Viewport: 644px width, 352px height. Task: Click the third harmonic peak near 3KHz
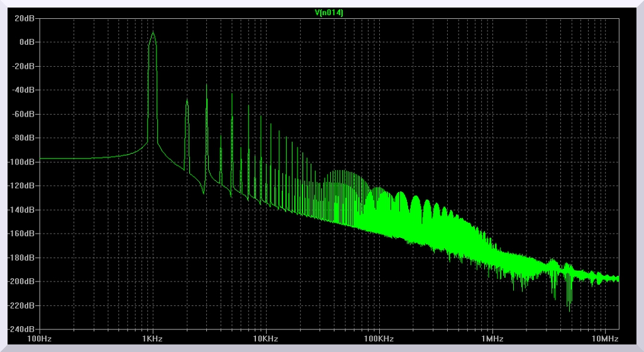click(206, 85)
